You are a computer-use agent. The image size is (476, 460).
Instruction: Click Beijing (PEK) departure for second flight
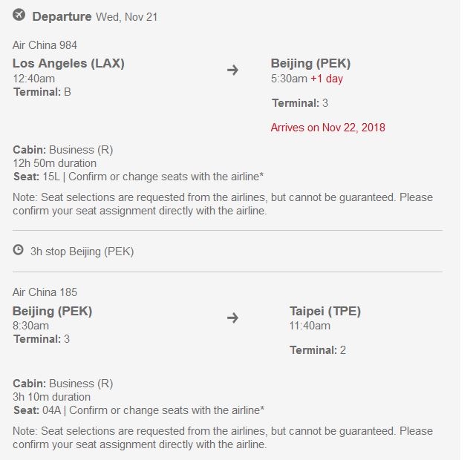52,311
